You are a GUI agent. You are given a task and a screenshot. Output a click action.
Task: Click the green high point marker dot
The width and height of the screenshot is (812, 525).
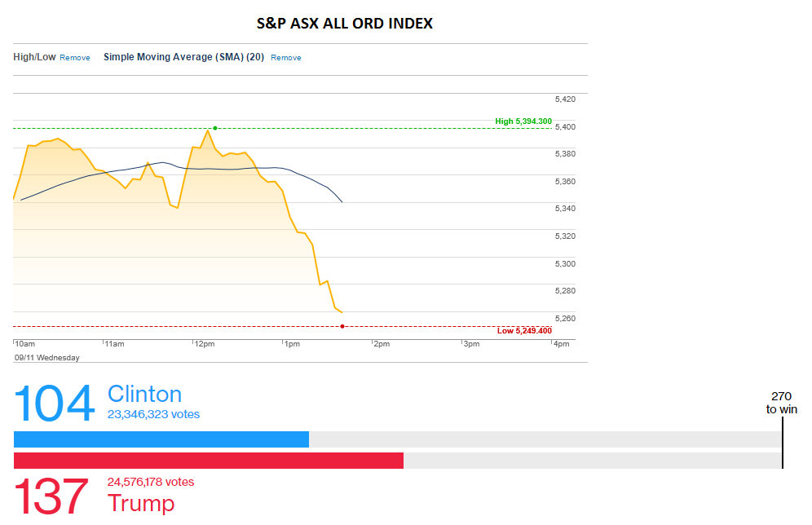pyautogui.click(x=215, y=128)
